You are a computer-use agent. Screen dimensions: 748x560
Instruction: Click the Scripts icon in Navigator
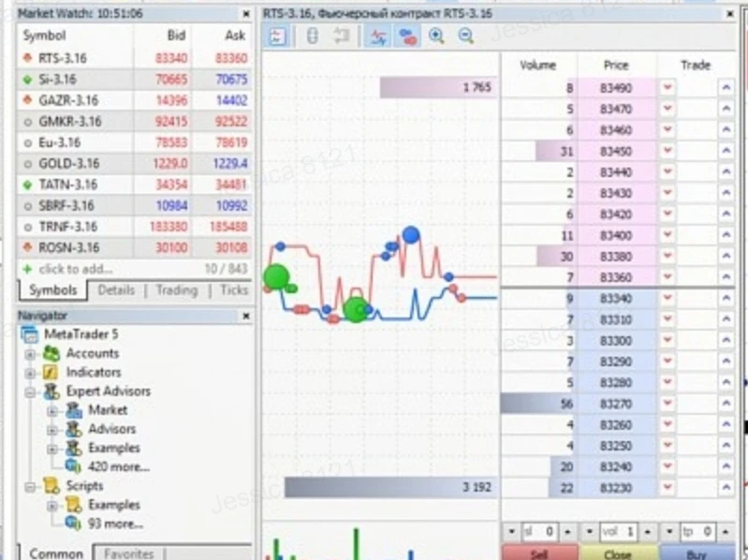pos(51,486)
